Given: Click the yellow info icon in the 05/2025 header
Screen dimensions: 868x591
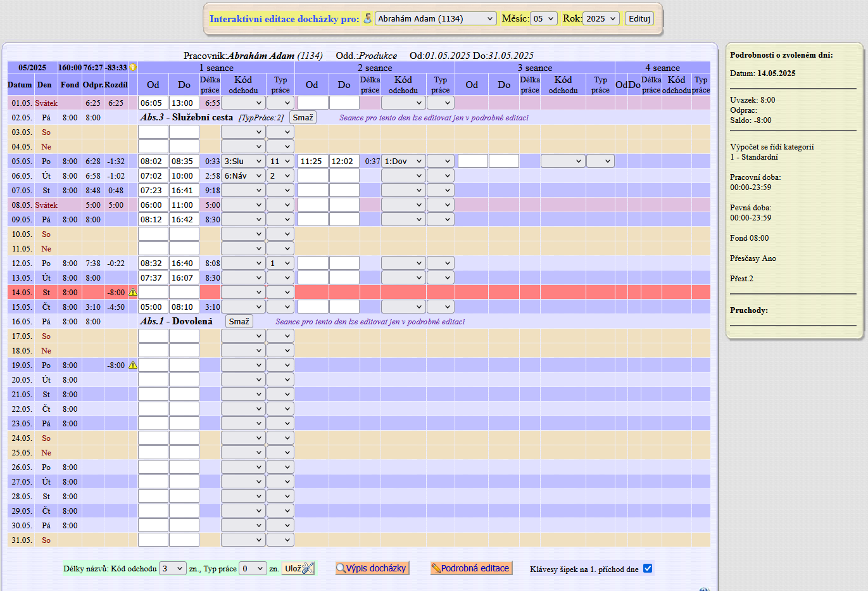Looking at the screenshot, I should (133, 67).
